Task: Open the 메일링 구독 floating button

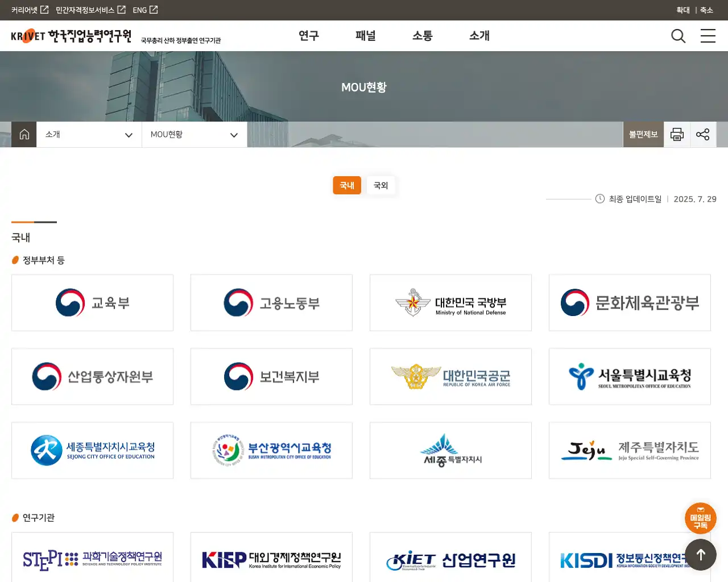Action: coord(700,518)
